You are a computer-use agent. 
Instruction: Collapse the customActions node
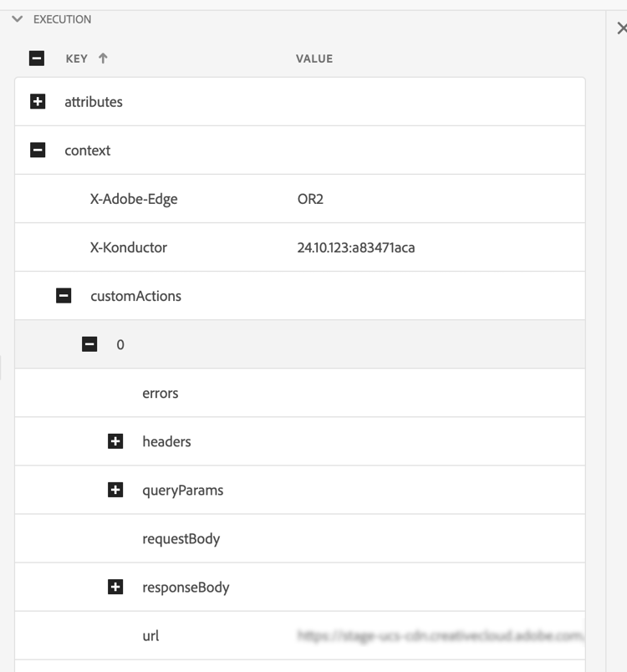64,296
